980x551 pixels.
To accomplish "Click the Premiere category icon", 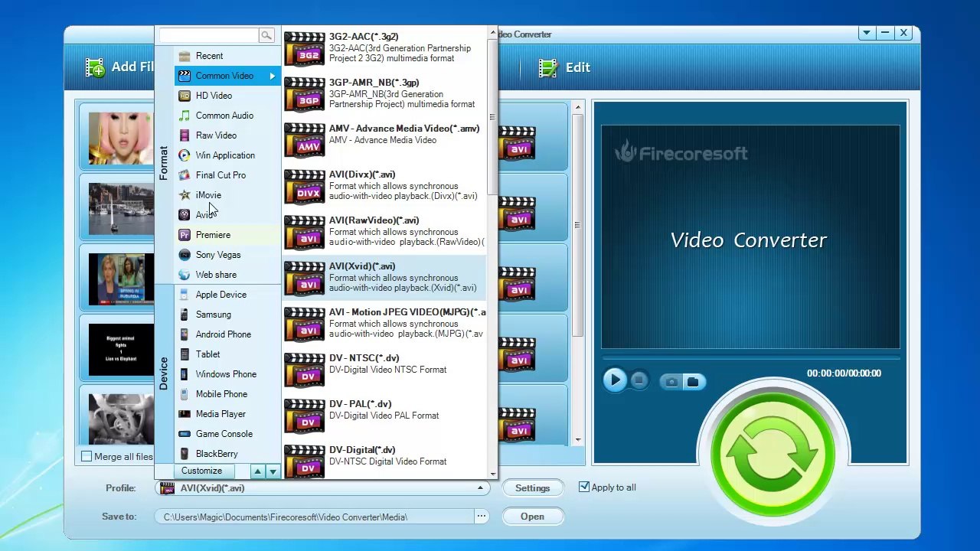I will coord(184,235).
